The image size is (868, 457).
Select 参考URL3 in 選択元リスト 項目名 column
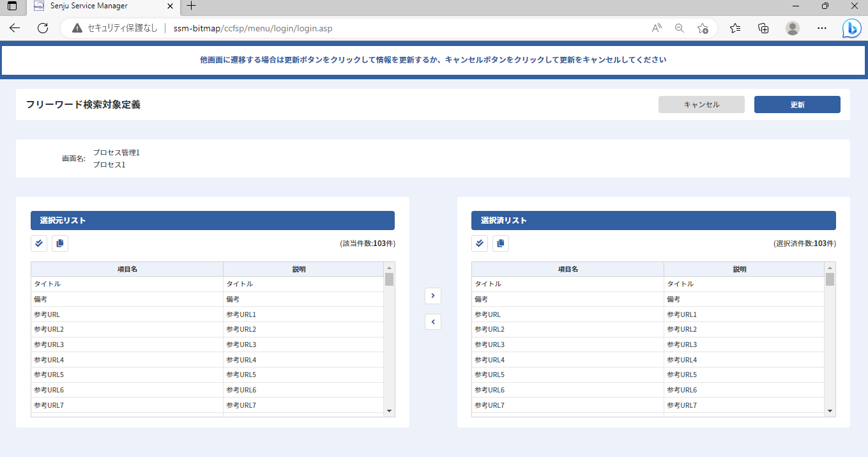(127, 345)
